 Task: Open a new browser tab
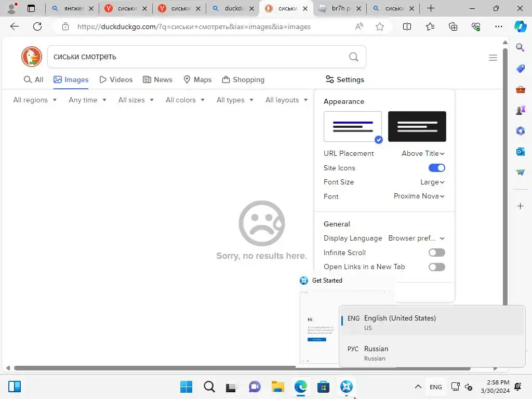click(431, 8)
